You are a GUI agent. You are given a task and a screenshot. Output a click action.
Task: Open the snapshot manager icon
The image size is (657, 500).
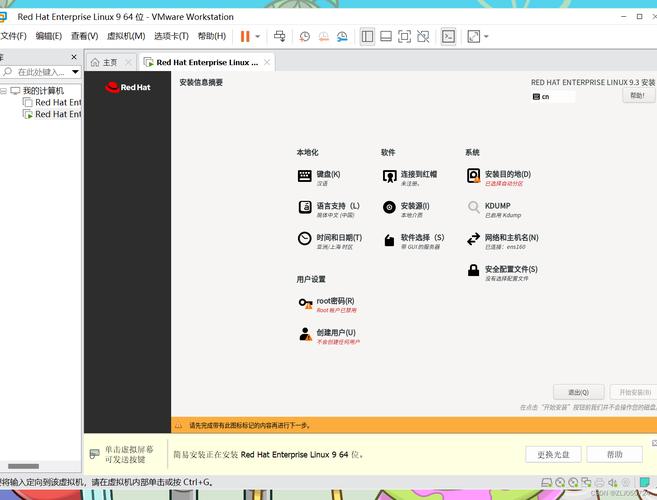pos(342,36)
